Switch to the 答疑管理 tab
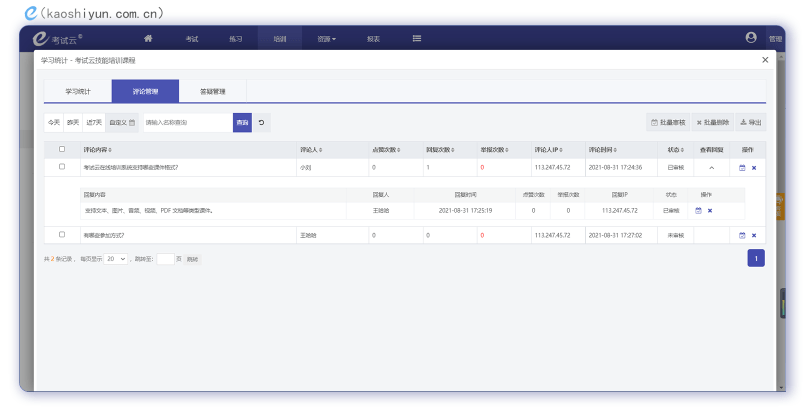Screen dimensions: 807x408 (213, 91)
